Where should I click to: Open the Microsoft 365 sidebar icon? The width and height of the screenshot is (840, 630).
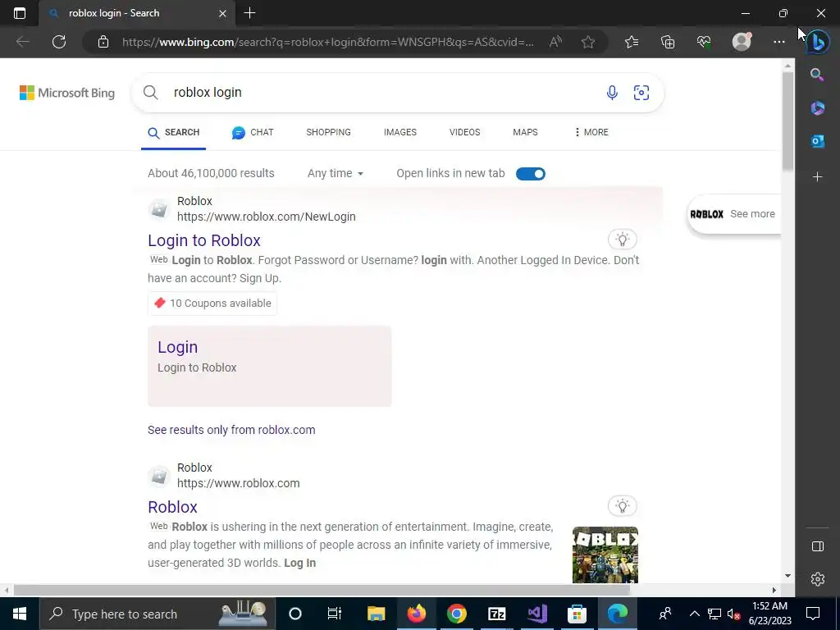(817, 107)
